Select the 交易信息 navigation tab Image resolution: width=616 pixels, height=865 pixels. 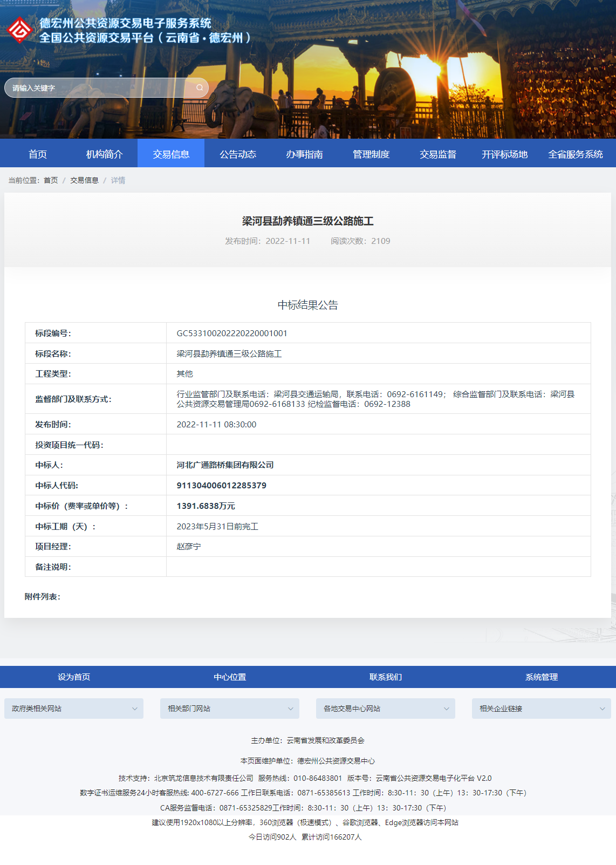[x=171, y=154]
